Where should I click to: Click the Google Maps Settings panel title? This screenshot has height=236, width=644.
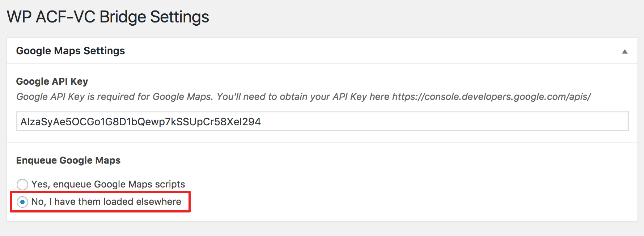tap(71, 51)
